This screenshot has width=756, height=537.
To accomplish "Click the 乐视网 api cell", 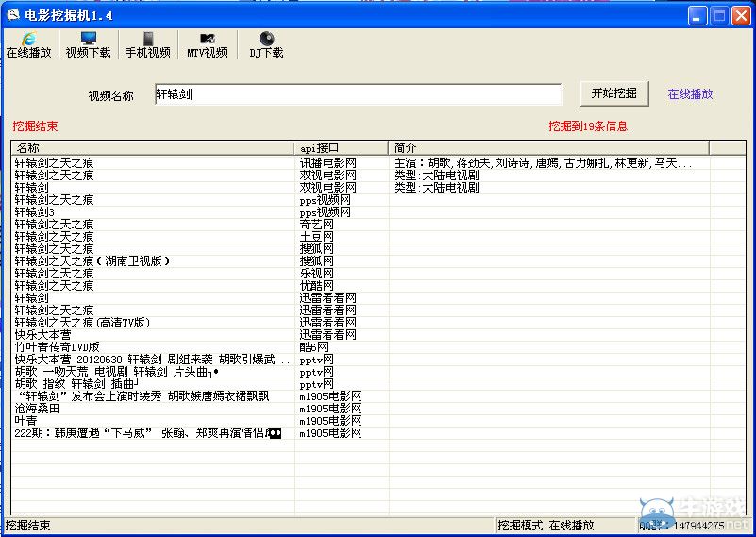I will tap(317, 274).
